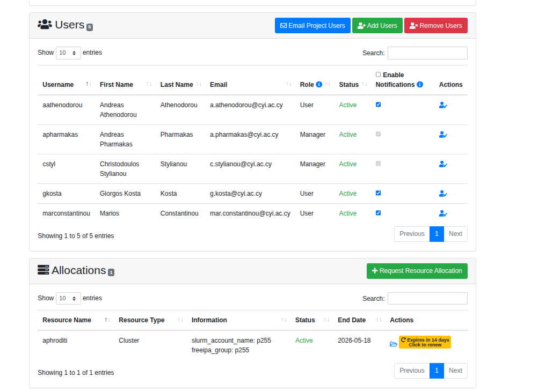Focus the Allocations search field
The image size is (538, 392).
coord(427,299)
